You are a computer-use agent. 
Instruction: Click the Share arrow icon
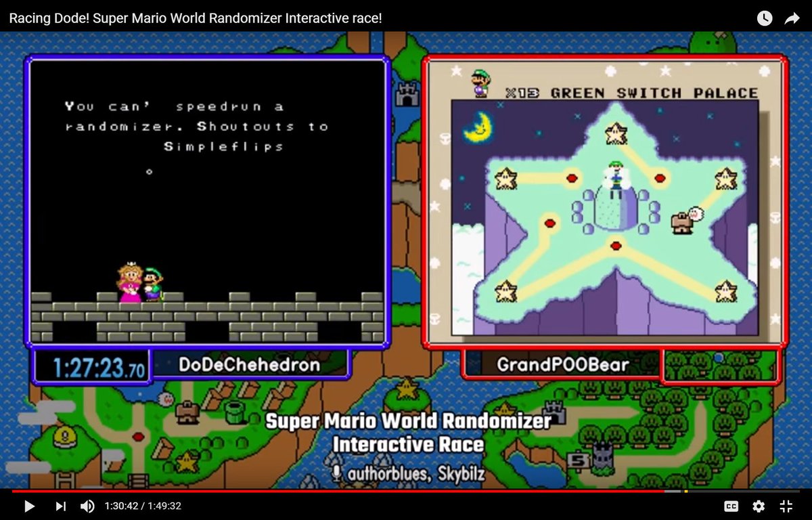tap(792, 18)
